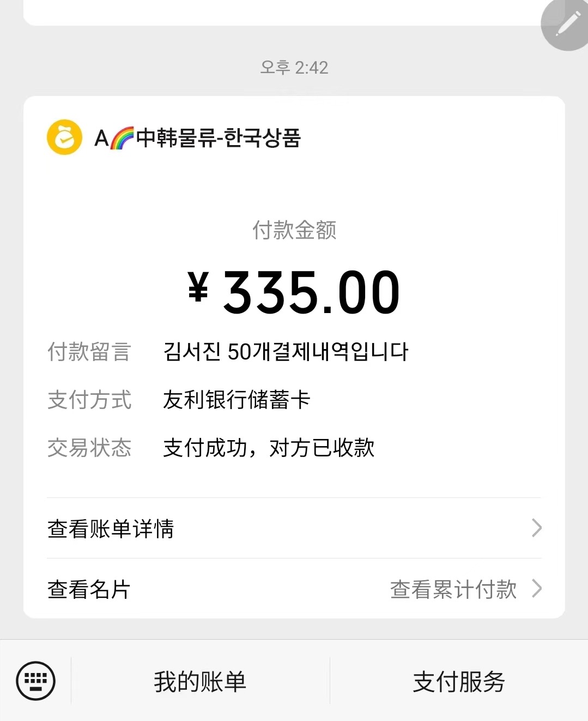The height and width of the screenshot is (721, 588).
Task: Tap the 오후 2:42 timestamp
Action: click(x=294, y=68)
